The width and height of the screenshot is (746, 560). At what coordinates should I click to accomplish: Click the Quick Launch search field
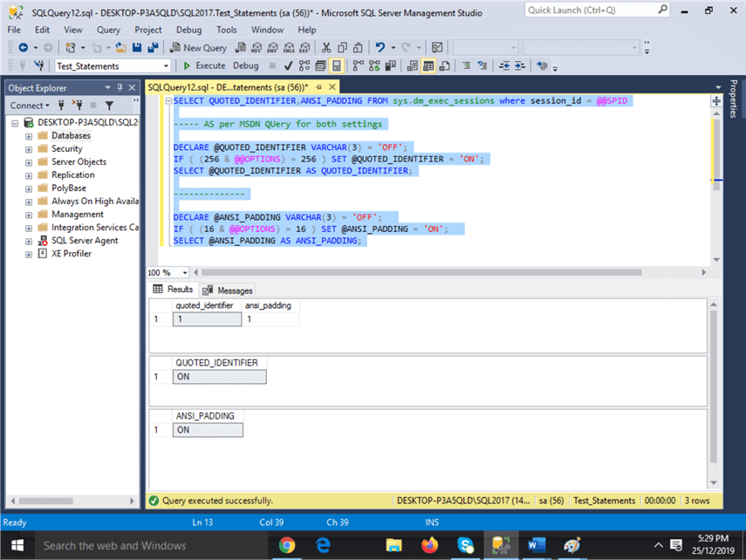click(597, 10)
